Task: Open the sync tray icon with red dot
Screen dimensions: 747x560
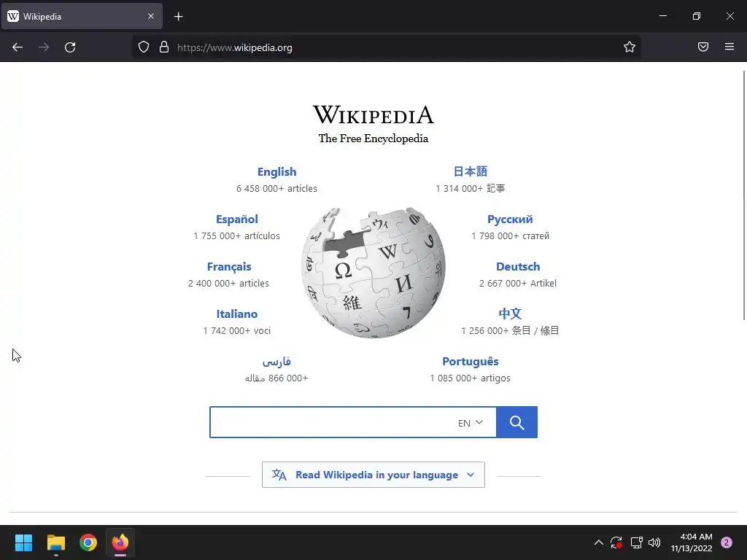Action: pos(616,542)
